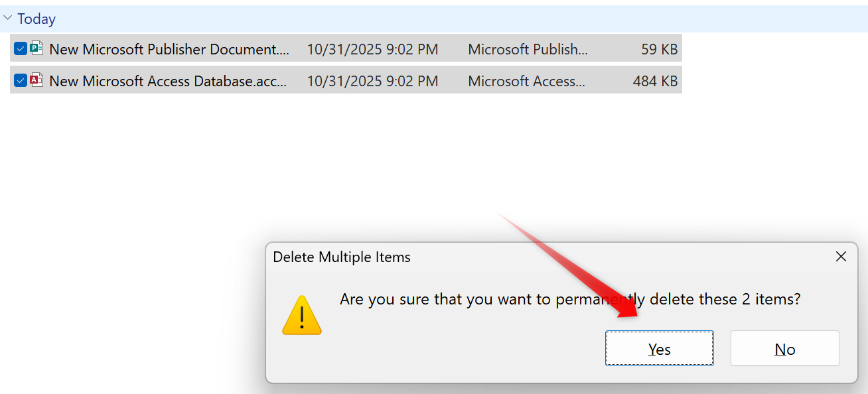This screenshot has height=394, width=868.
Task: Uncheck the Access Database checkbox
Action: click(x=21, y=80)
